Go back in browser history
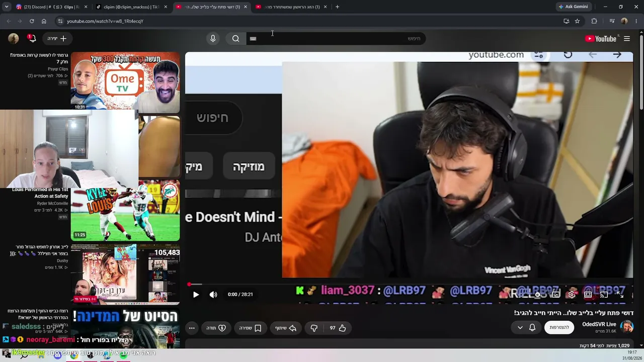Screen dimensions: 644x362 [9, 21]
